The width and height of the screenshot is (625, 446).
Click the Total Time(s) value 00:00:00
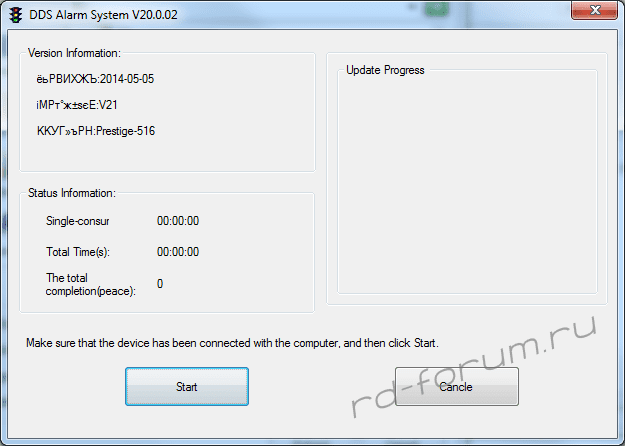(x=178, y=252)
